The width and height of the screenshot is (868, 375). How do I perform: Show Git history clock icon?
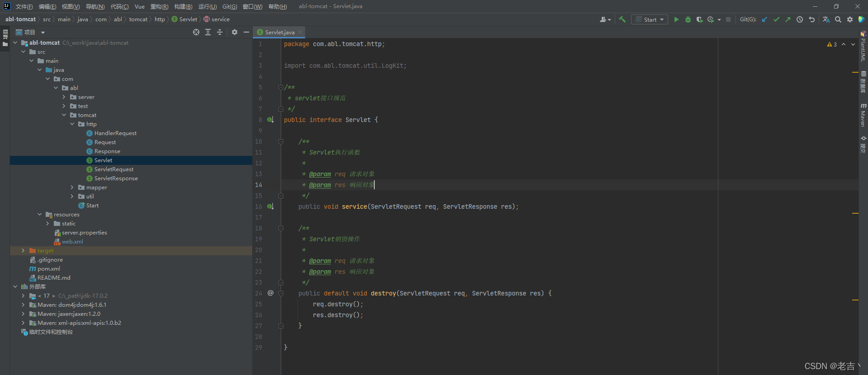[800, 19]
